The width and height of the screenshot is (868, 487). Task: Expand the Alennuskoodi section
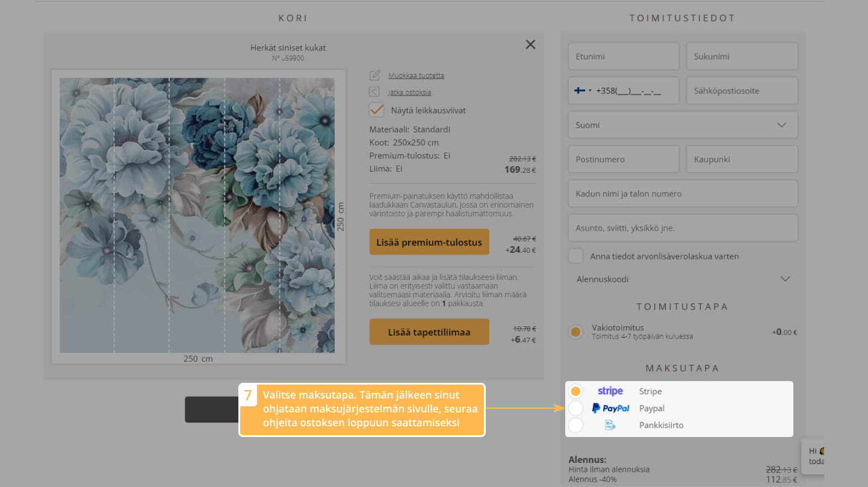(683, 279)
